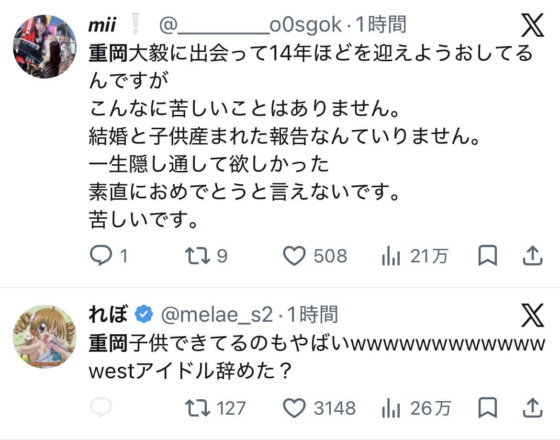Open mii's profile picture
Screen dimensions: 560x440
[45, 46]
